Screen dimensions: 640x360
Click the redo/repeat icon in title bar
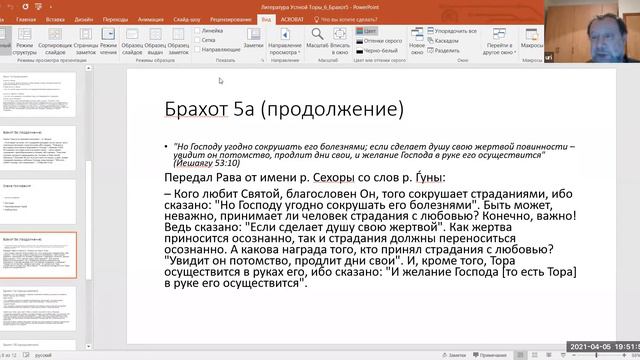tap(25, 7)
